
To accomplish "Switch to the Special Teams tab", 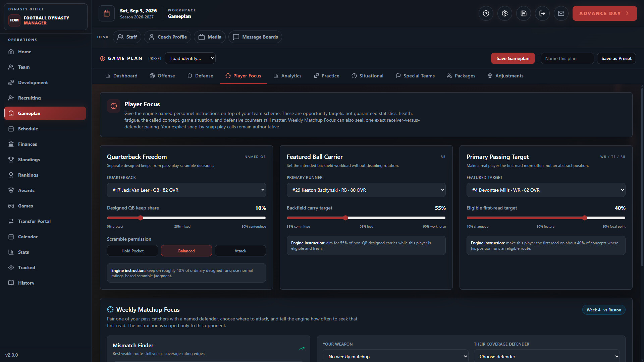I will click(415, 76).
